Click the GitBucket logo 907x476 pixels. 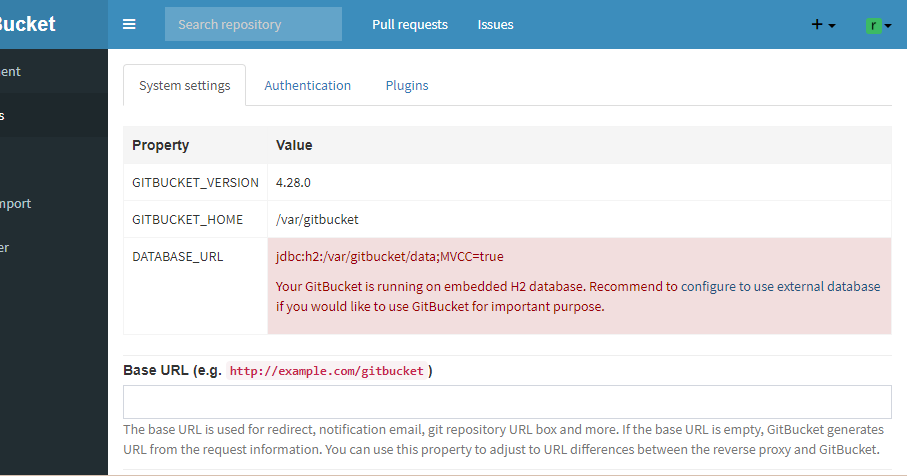point(28,24)
